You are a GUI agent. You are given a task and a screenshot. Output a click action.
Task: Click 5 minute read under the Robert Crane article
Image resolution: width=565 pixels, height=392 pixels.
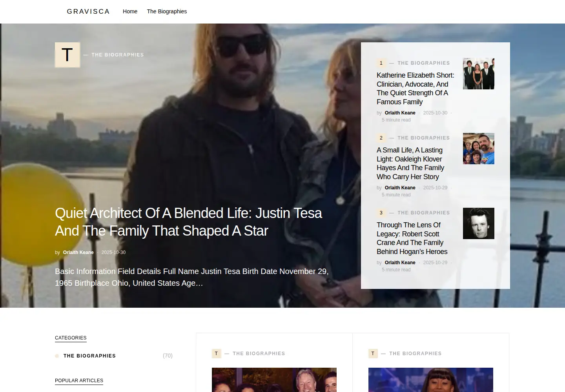click(396, 270)
